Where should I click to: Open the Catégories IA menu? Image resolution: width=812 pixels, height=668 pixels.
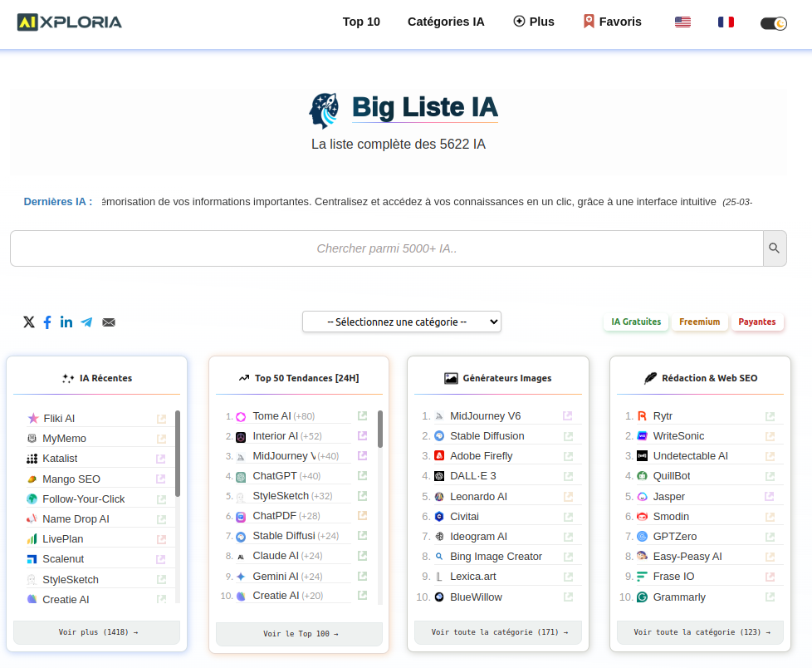tap(446, 22)
